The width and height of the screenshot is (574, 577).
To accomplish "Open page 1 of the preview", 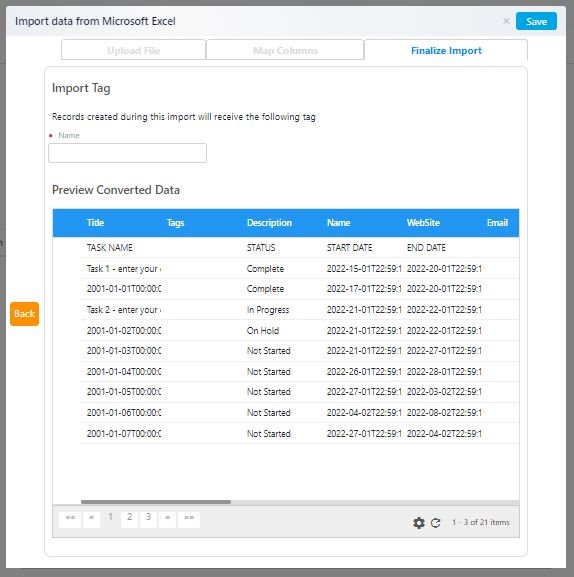I will 110,517.
